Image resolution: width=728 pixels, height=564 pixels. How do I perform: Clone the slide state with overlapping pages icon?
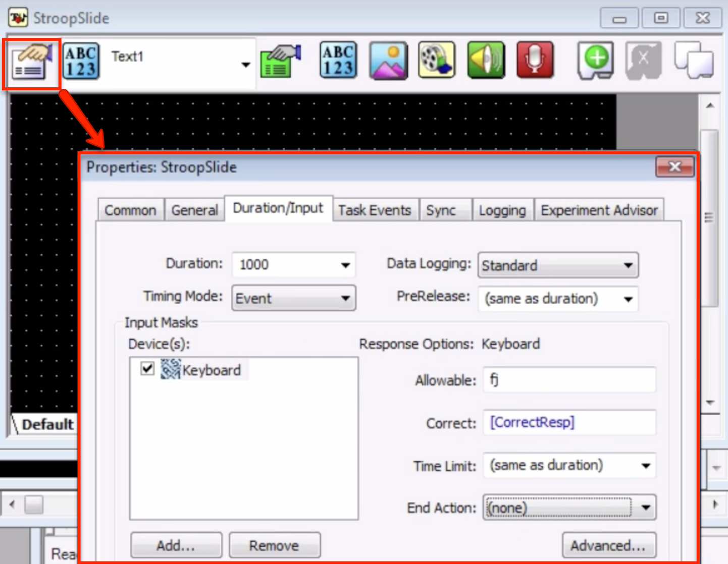coord(694,61)
